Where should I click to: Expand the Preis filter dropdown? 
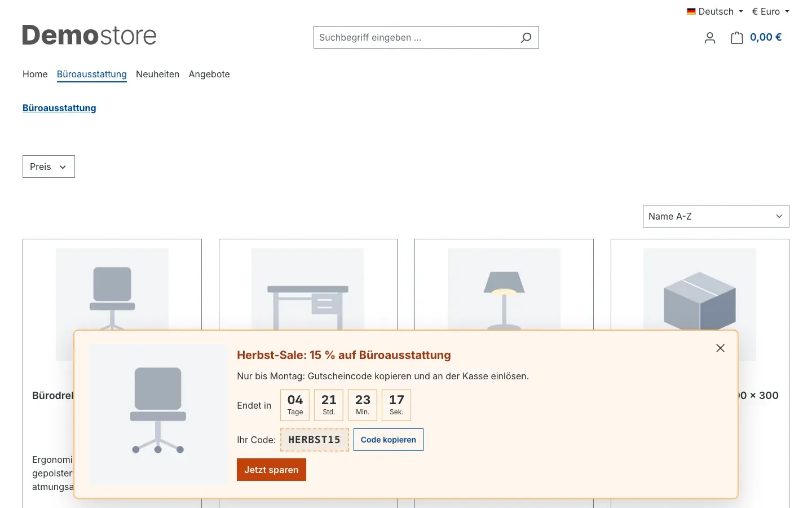click(48, 167)
